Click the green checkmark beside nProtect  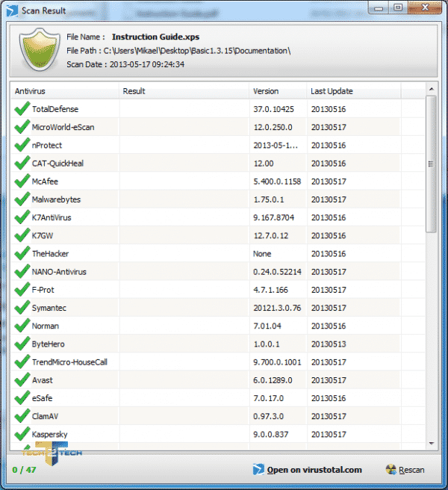pos(22,145)
